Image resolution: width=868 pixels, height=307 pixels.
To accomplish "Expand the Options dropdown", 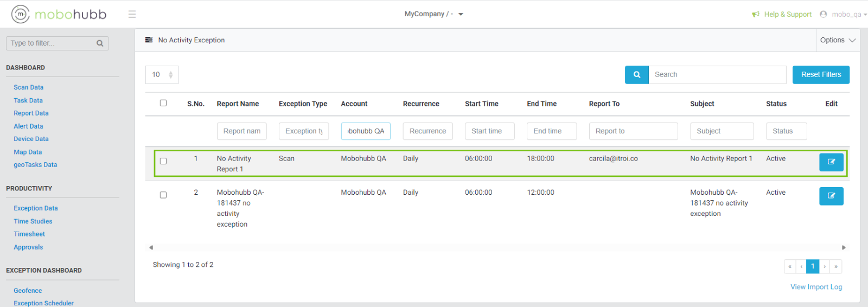I will 837,40.
